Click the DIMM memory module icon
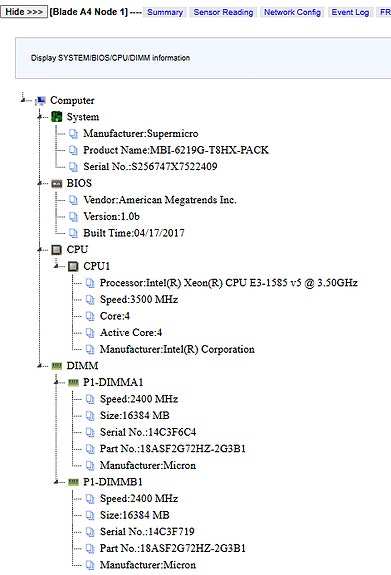 click(57, 366)
